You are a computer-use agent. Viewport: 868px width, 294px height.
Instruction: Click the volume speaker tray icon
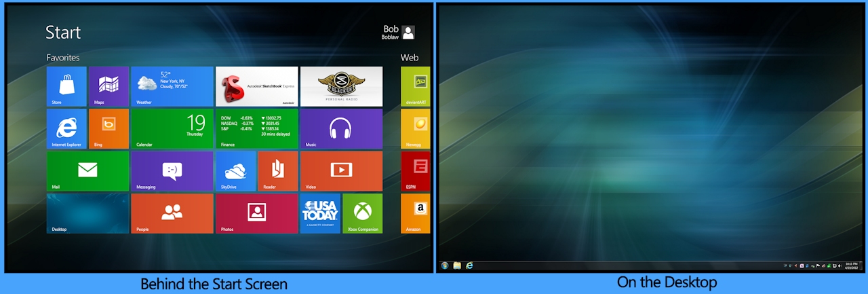point(840,265)
